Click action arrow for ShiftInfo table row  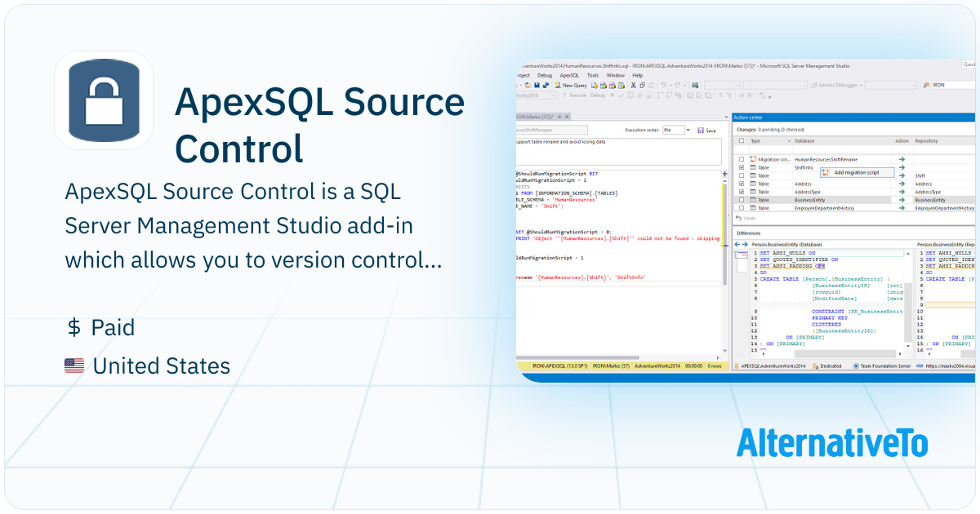[x=902, y=167]
